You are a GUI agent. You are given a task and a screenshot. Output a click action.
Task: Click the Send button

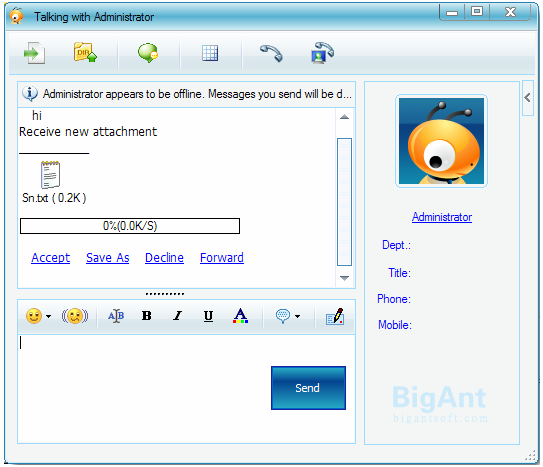tap(308, 388)
